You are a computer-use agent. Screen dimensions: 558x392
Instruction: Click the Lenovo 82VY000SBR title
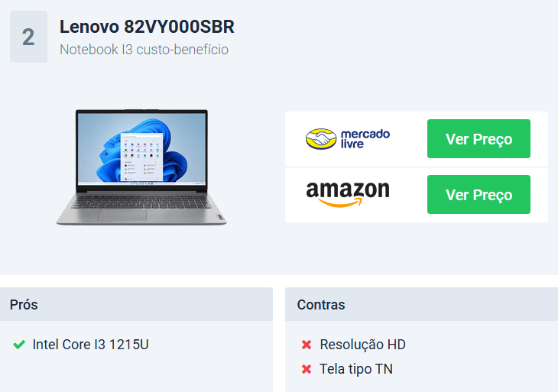[x=147, y=27]
